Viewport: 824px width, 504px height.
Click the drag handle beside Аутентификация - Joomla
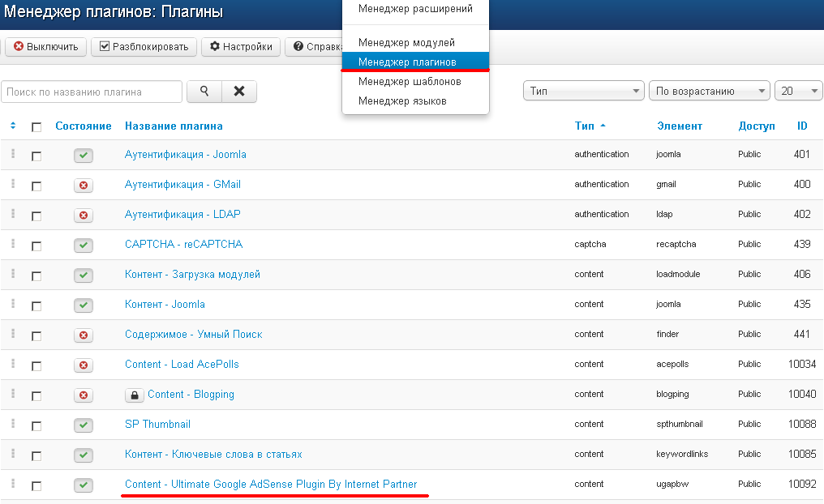coord(13,154)
